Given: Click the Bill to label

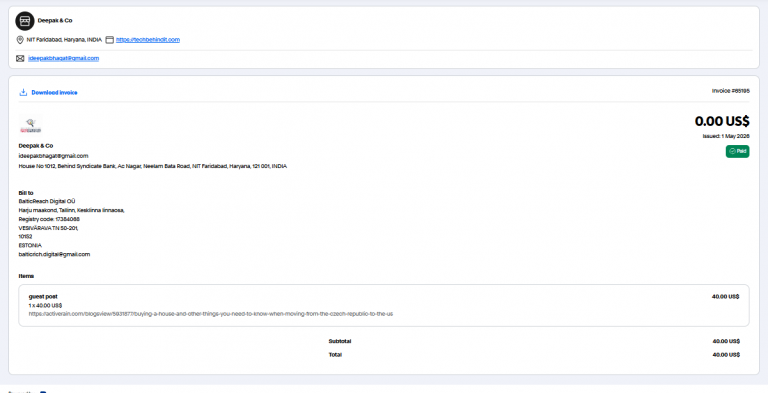Looking at the screenshot, I should click(x=26, y=193).
